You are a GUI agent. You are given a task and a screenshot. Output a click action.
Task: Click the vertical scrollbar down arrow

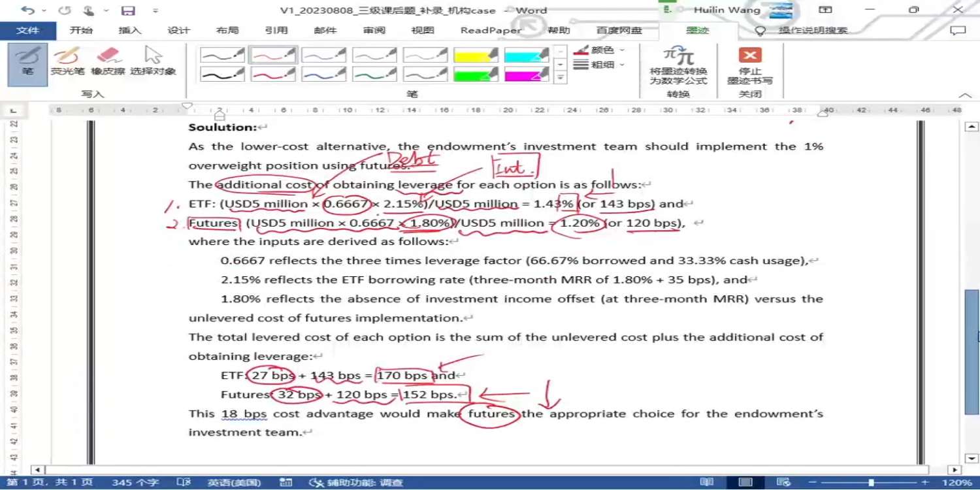point(972,459)
